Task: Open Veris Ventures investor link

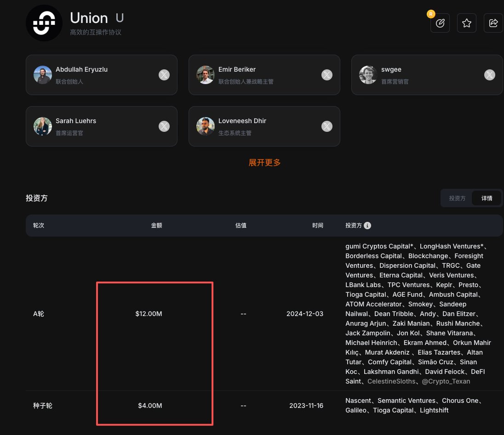Action: [x=451, y=275]
